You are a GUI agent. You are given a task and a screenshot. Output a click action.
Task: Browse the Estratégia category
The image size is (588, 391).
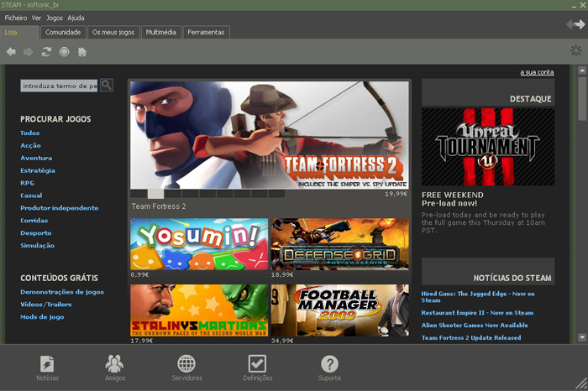tap(38, 170)
